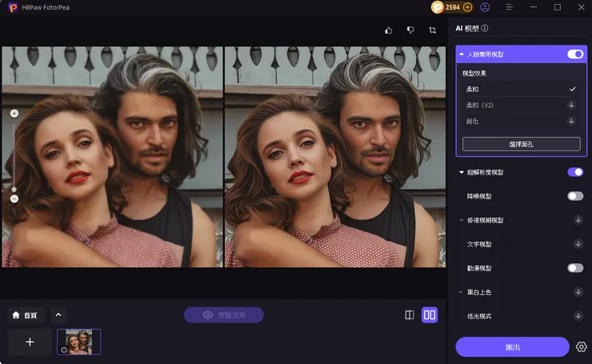Click the info badge on thumbnail
592x364 pixels.
(x=64, y=350)
